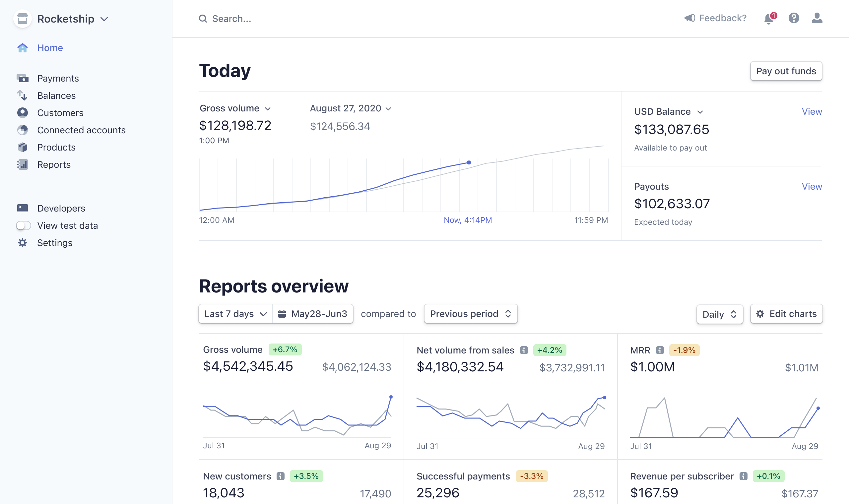Click the notifications bell icon
Screen dimensions: 849x504
[x=769, y=18]
